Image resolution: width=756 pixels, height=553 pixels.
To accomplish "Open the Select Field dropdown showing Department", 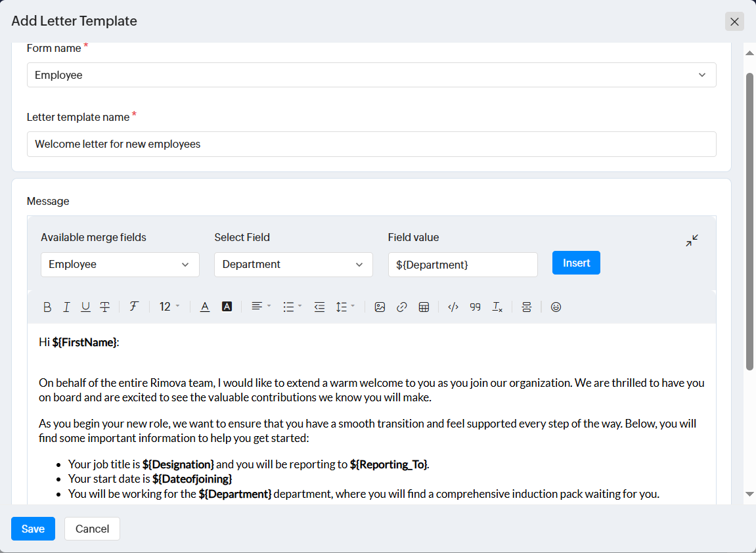I will [293, 265].
